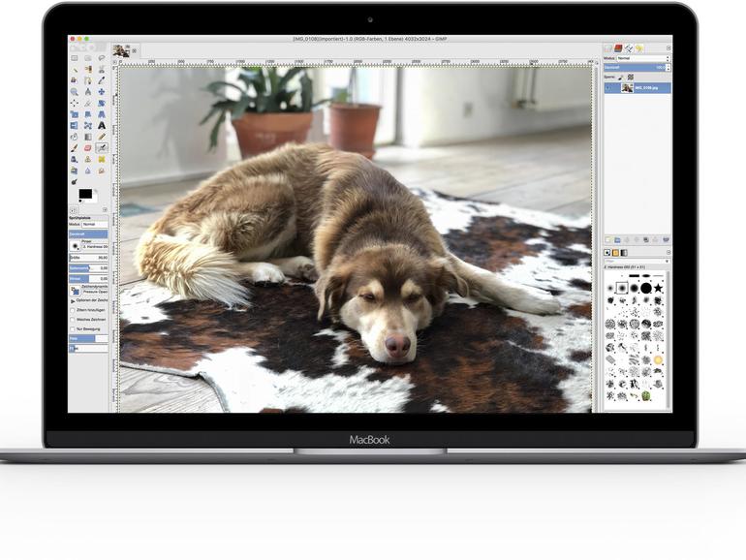Open the layer Modus dropdown in Layers panel

click(x=643, y=58)
